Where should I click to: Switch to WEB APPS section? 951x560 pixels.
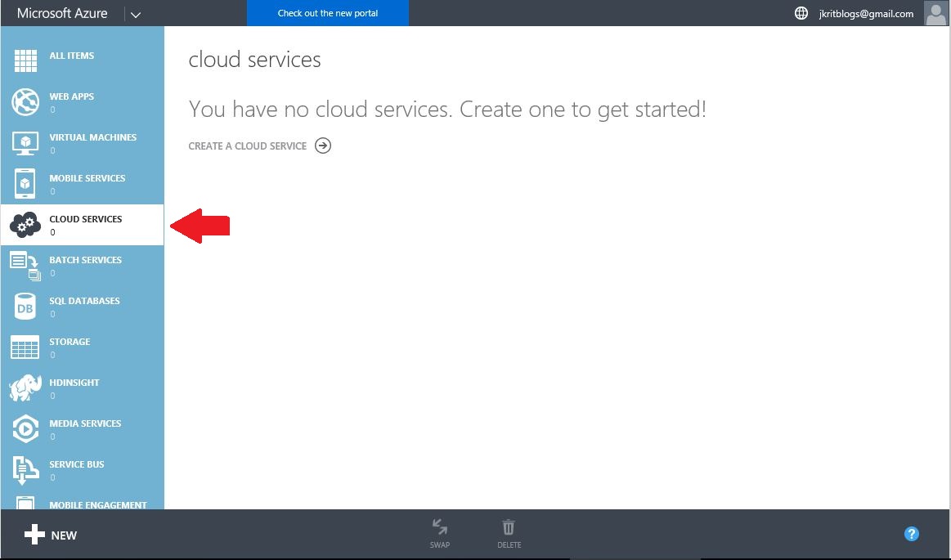(72, 96)
